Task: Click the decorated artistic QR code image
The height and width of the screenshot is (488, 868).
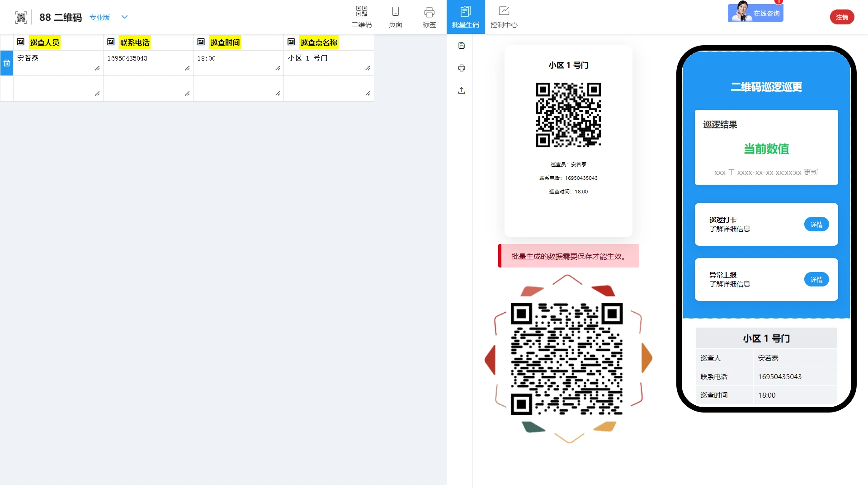Action: [568, 359]
